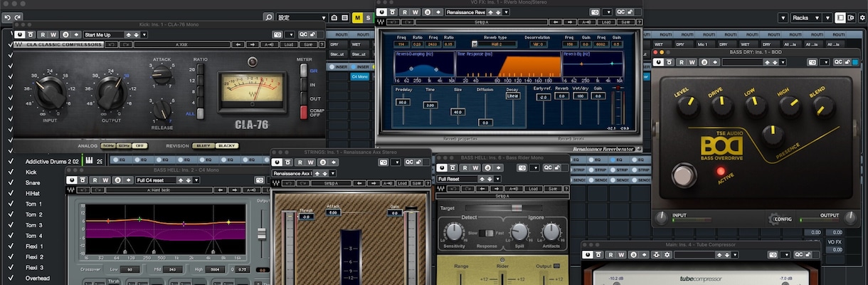This screenshot has height=285, width=868.
Task: Select ratio ALL on CLA-76
Action: click(x=201, y=113)
